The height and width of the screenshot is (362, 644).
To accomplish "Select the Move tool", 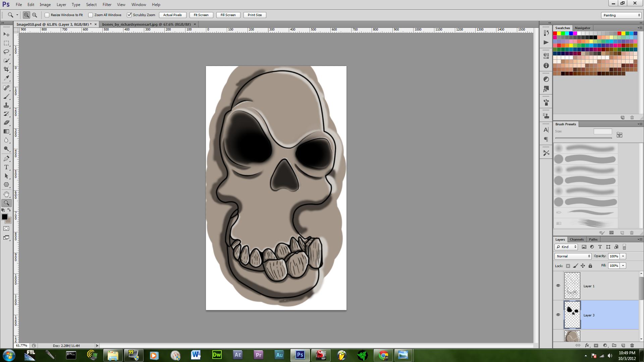I will click(x=6, y=35).
